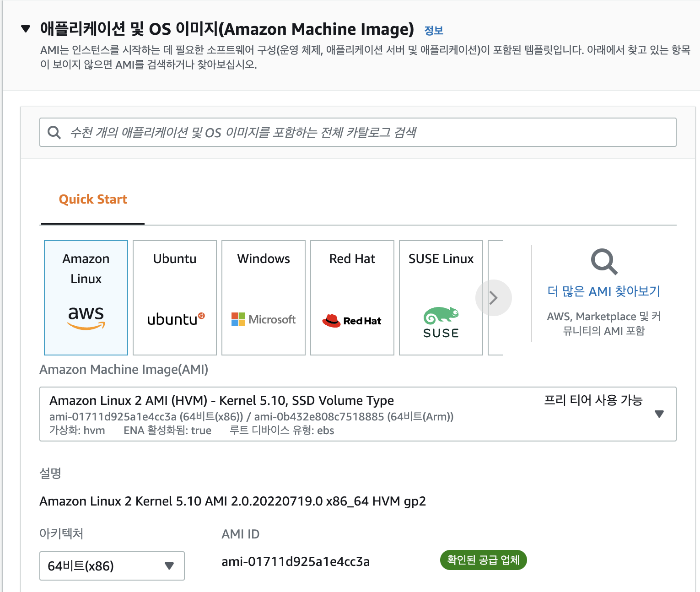This screenshot has width=700, height=592.
Task: Choose the Windows Microsoft AMI card
Action: coord(264,298)
